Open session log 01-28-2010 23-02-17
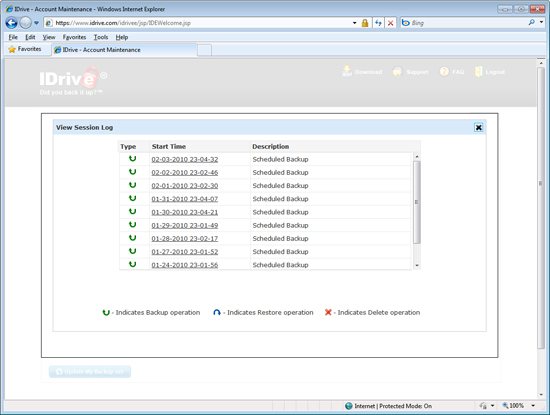This screenshot has width=550, height=415. (x=185, y=239)
